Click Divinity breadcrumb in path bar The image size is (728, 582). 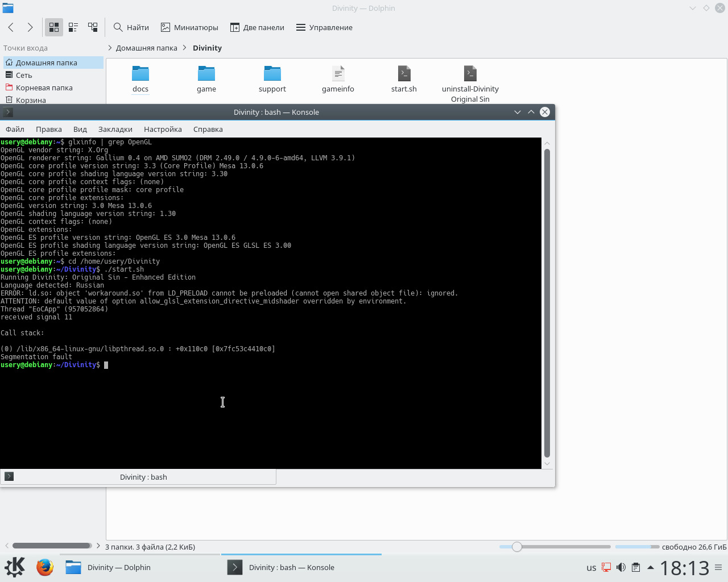point(207,48)
